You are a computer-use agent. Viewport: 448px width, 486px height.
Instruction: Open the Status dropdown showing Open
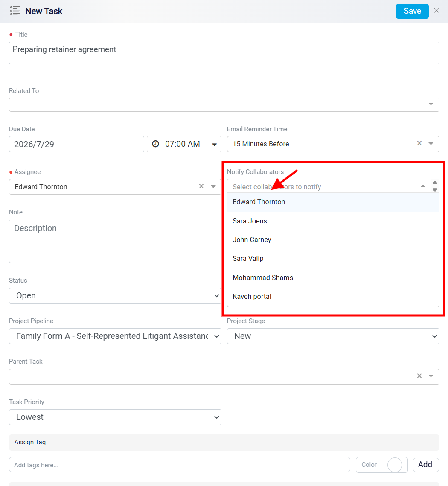click(115, 296)
